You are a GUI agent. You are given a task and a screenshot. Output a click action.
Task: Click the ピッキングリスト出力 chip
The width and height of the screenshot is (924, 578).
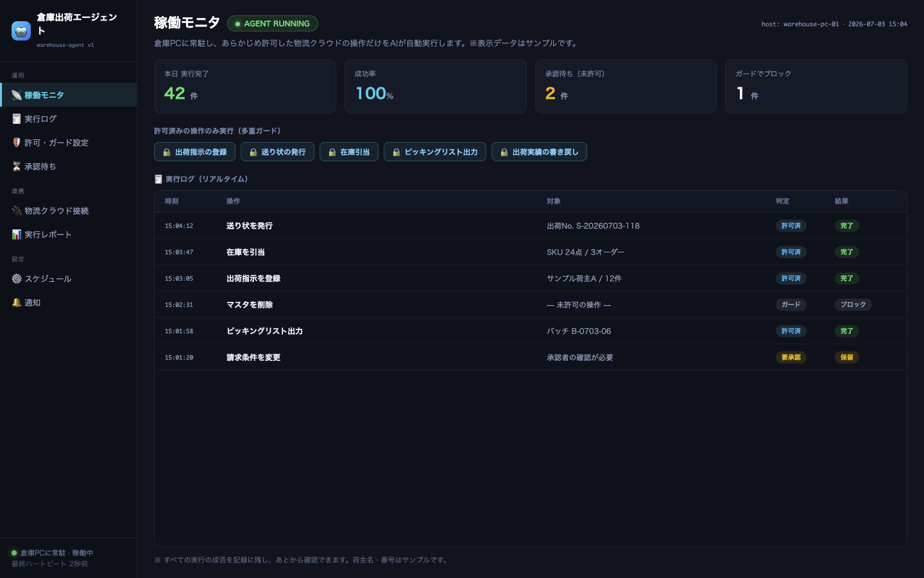pyautogui.click(x=435, y=152)
